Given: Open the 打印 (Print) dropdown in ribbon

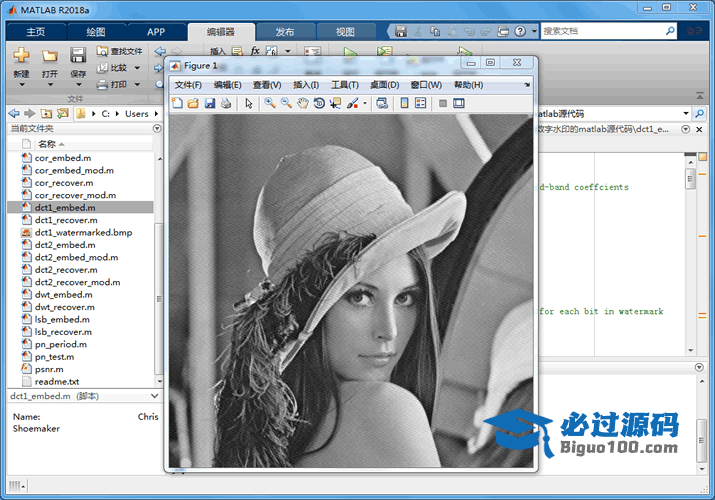Looking at the screenshot, I should (x=137, y=85).
